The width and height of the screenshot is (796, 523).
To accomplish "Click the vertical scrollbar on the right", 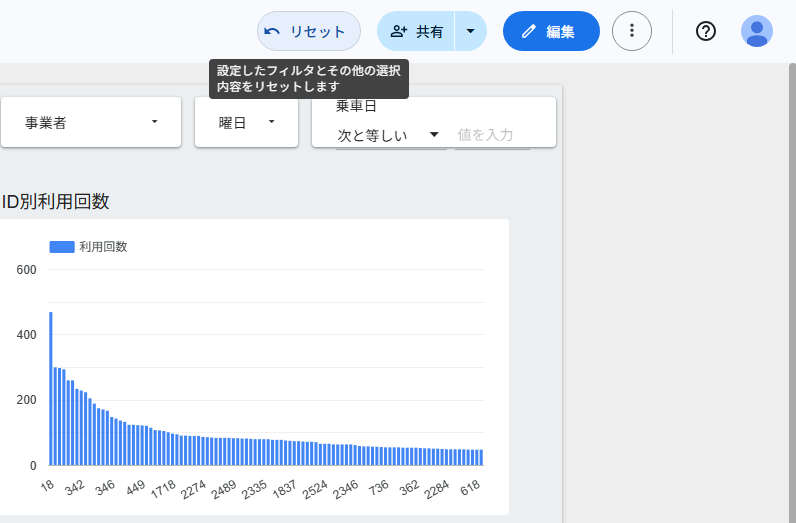I will (x=790, y=290).
